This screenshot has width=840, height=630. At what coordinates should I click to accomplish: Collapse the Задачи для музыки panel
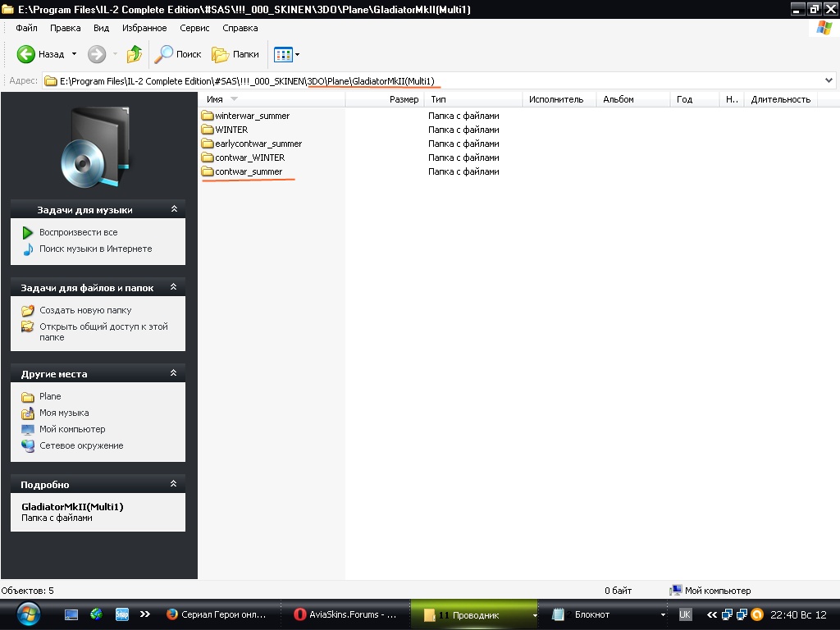[x=174, y=209]
